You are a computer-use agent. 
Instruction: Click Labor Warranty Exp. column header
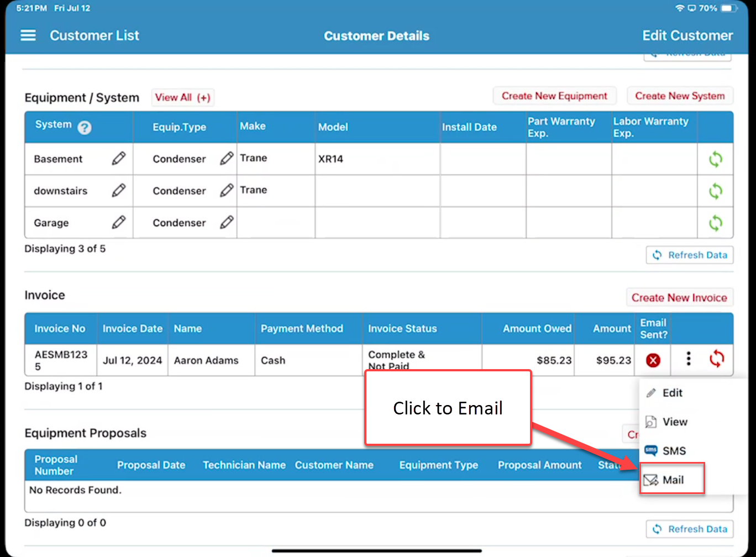(x=651, y=127)
